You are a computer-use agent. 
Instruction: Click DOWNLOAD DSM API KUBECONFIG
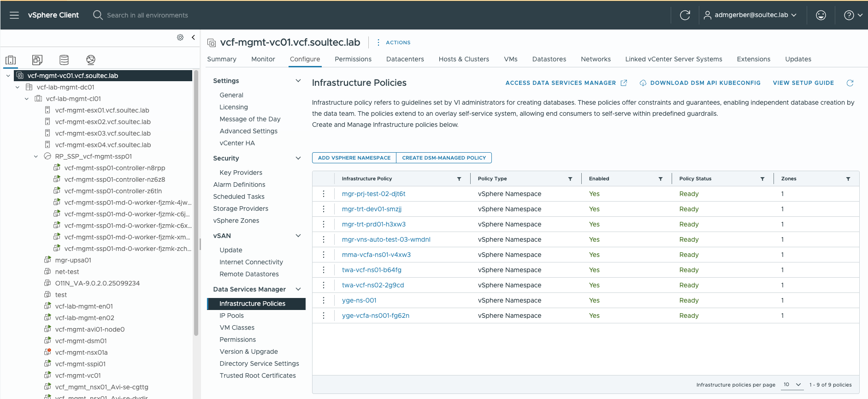click(x=700, y=83)
